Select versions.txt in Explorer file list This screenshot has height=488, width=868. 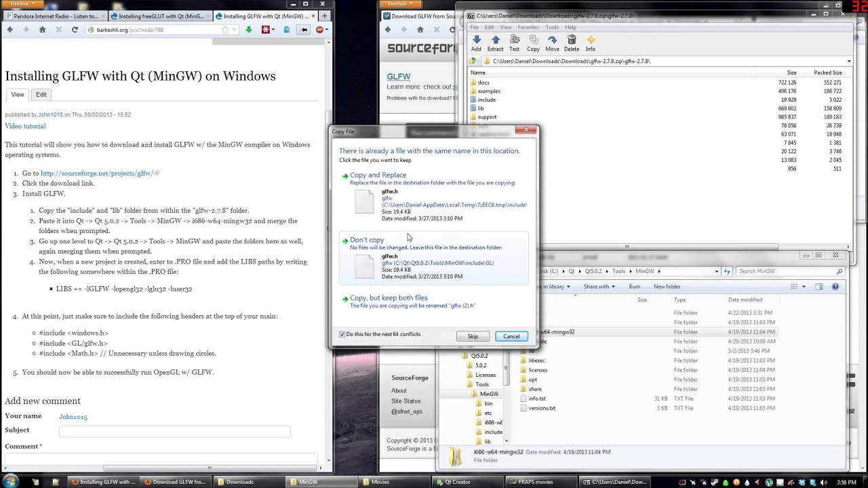coord(542,408)
